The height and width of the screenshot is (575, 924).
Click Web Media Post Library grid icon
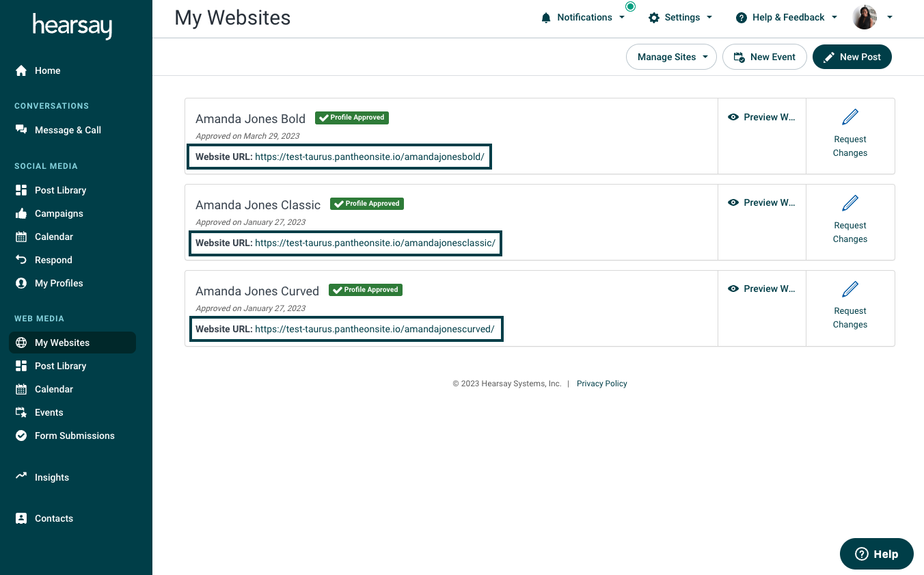pyautogui.click(x=21, y=366)
